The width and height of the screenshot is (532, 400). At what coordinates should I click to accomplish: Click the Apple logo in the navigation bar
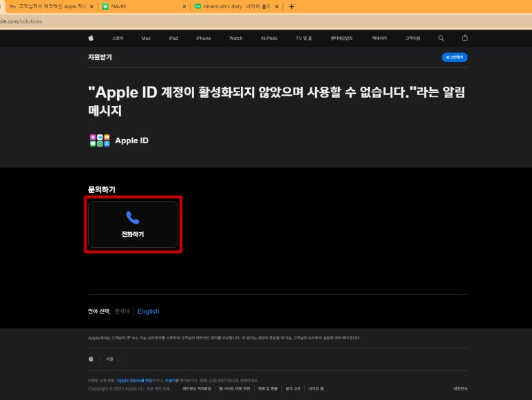[x=91, y=38]
